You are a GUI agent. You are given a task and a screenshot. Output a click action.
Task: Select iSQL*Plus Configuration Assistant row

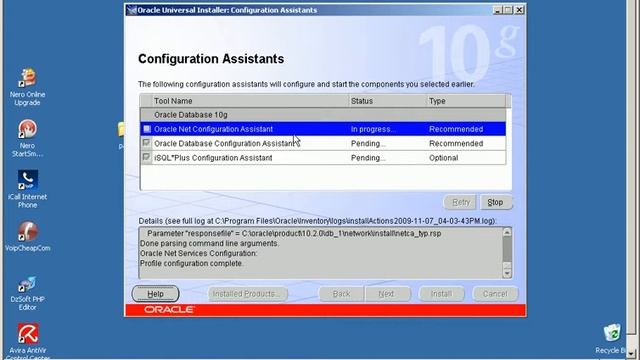tap(323, 158)
